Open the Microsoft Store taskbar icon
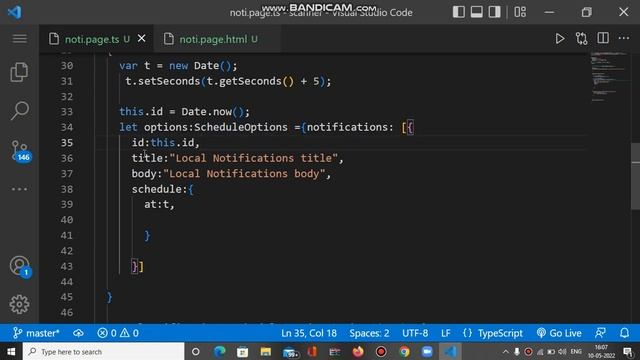This screenshot has height=360, width=640. pos(242,351)
